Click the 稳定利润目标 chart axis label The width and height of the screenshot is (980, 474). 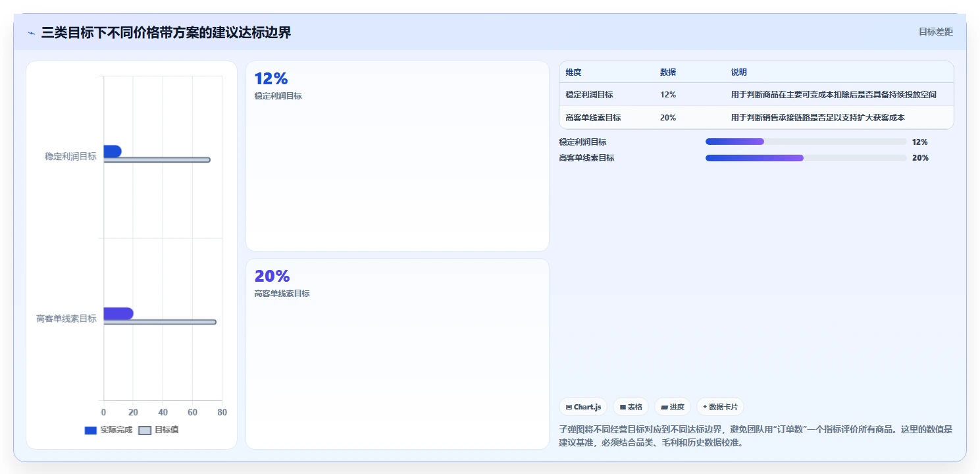pyautogui.click(x=70, y=157)
